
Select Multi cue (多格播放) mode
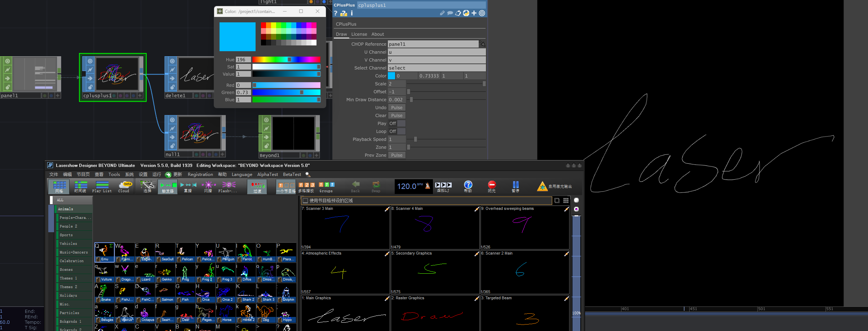306,187
